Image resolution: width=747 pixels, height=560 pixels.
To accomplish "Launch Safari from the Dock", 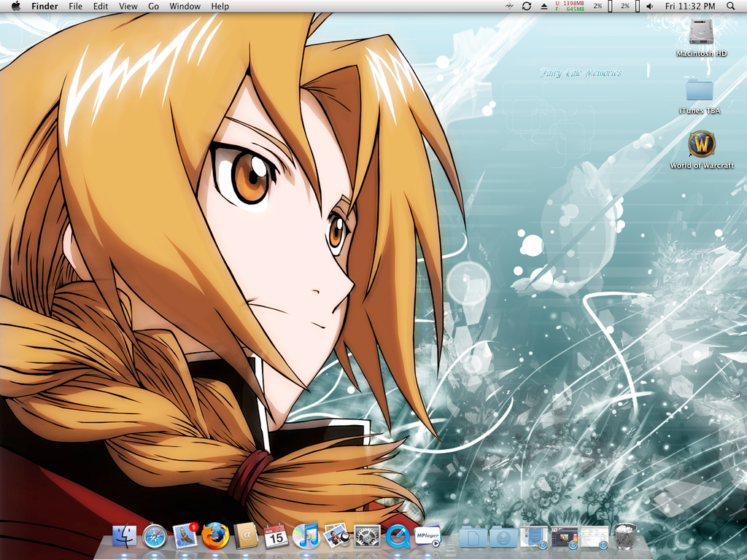I will [155, 536].
